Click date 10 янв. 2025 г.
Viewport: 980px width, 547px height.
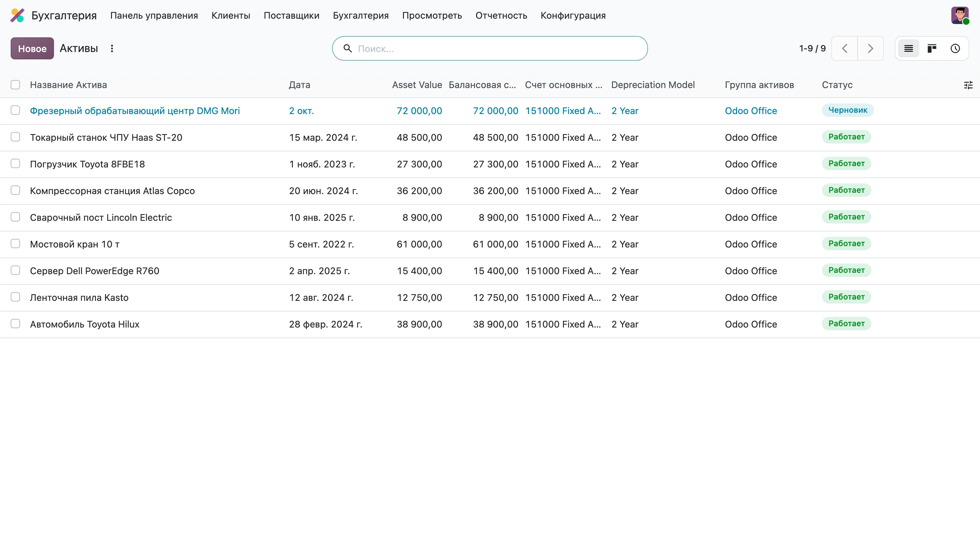(322, 217)
